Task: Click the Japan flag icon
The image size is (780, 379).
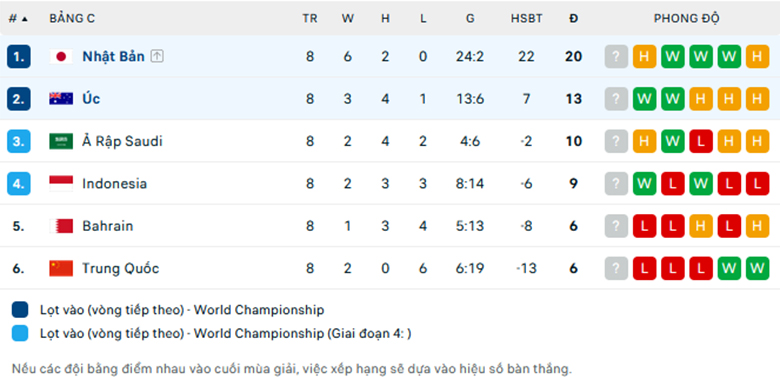Action: [61, 57]
